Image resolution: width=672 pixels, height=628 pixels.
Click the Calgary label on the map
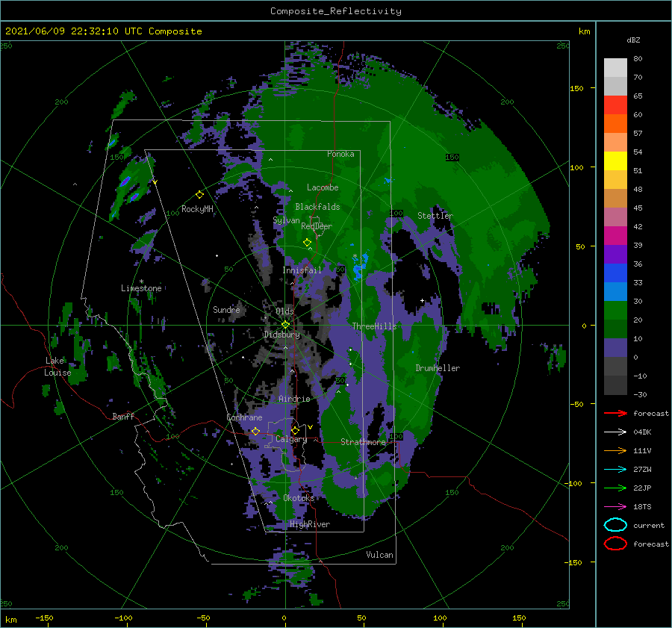[x=291, y=439]
